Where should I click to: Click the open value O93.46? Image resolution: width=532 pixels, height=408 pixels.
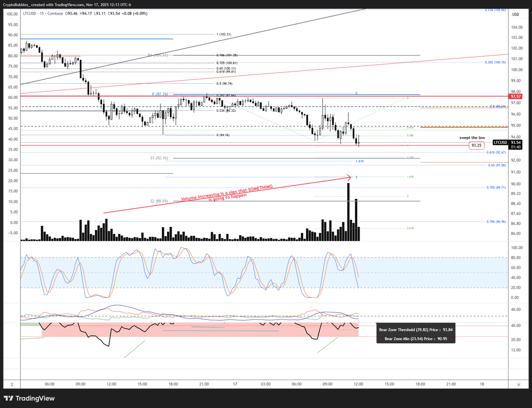pyautogui.click(x=72, y=14)
